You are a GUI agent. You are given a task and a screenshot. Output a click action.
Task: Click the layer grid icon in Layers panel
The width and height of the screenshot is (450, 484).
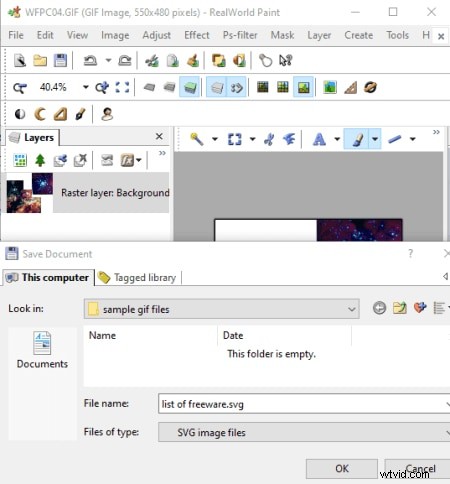tap(20, 160)
